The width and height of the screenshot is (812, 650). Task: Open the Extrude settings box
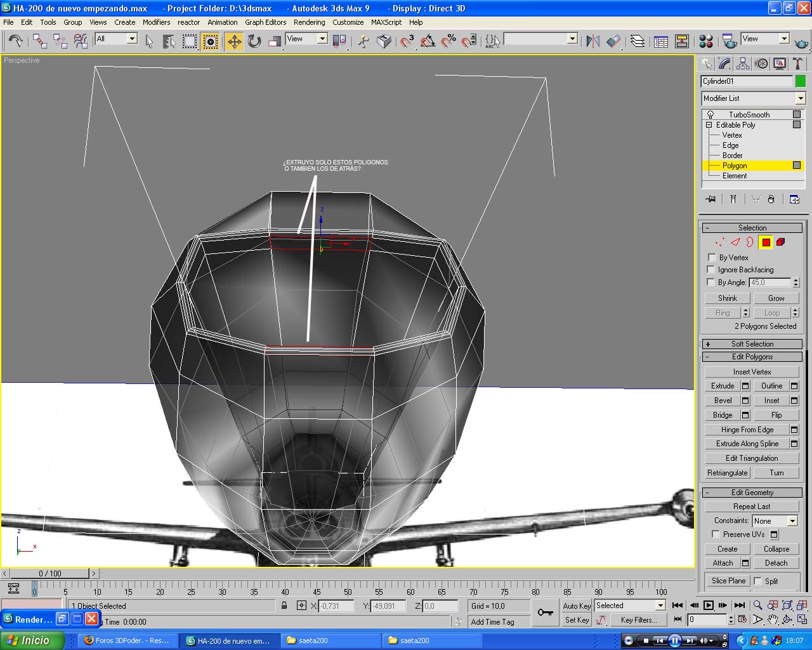(745, 386)
